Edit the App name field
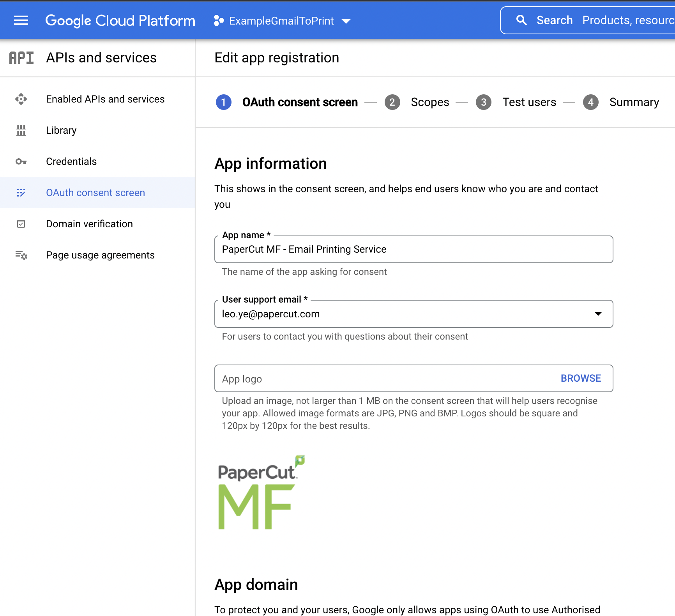The image size is (675, 616). point(414,250)
